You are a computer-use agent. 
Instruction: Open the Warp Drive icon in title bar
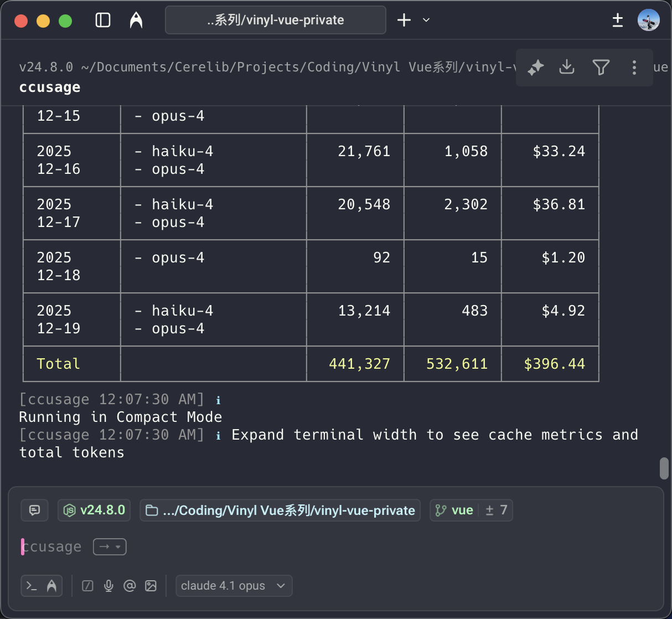click(136, 20)
